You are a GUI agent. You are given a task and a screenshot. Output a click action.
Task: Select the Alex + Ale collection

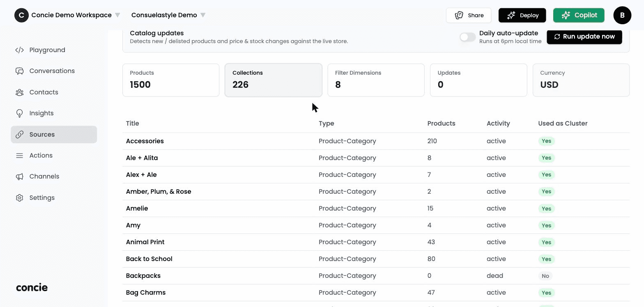(141, 175)
